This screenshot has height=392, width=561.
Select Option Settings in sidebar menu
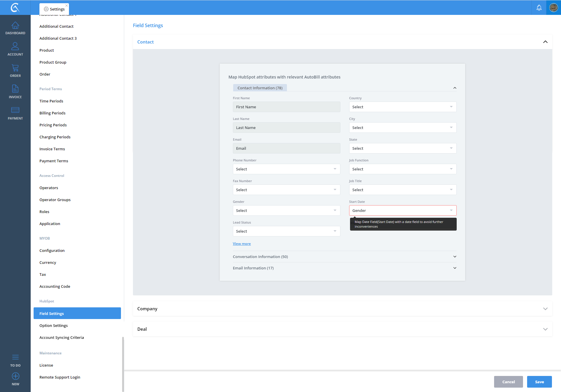(53, 325)
